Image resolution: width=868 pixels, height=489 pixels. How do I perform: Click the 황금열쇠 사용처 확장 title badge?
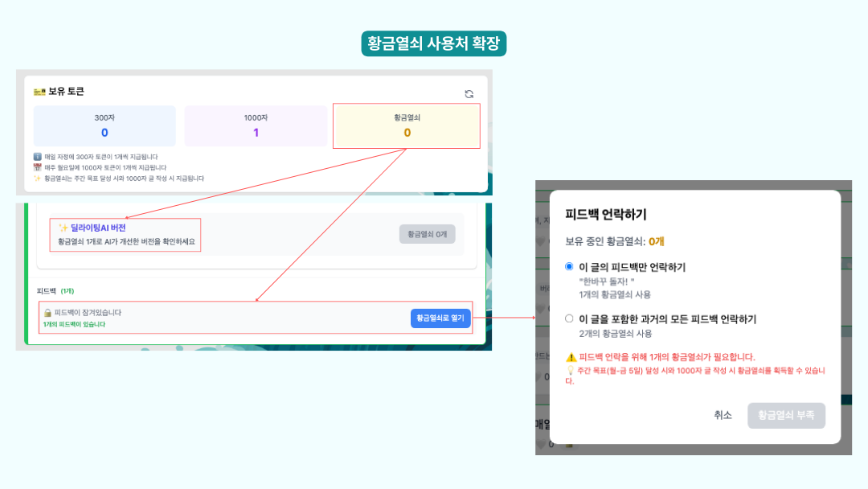[x=434, y=43]
